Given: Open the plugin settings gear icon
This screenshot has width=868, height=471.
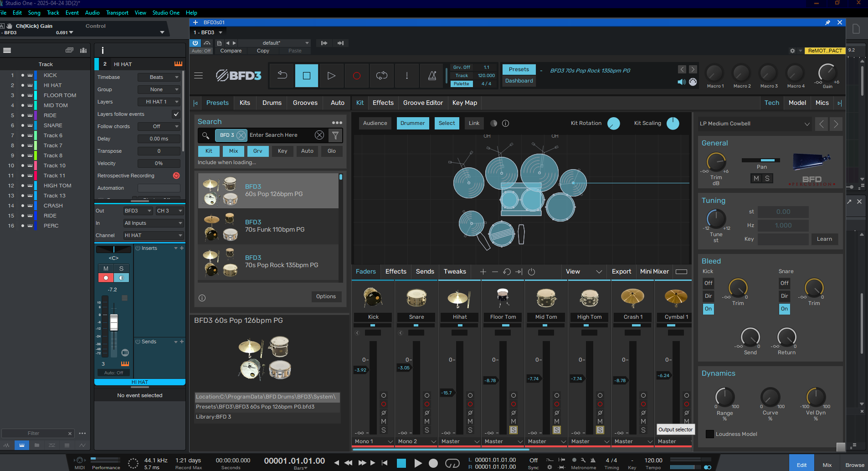Looking at the screenshot, I should tap(792, 51).
